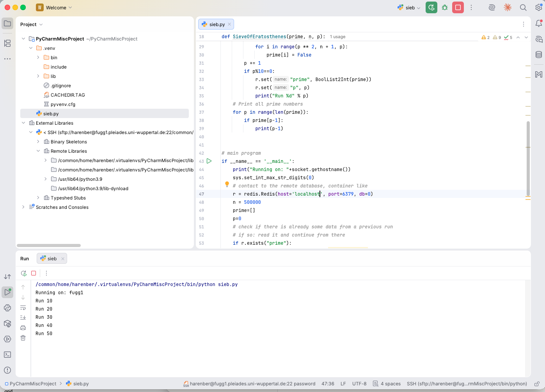The width and height of the screenshot is (545, 392).
Task: Open the IDE Settings gear
Action: [539, 7]
